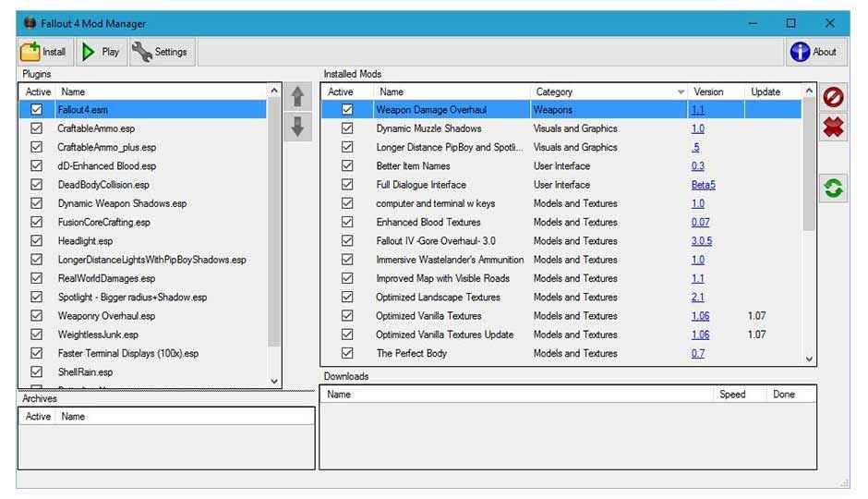868x499 pixels.
Task: Click the Update column header
Action: click(773, 91)
